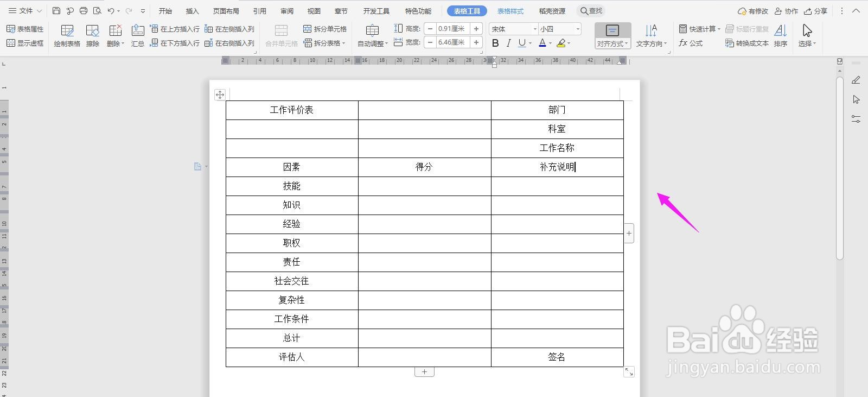Screen dimensions: 868x397
Task: Click the Redo arrow icon
Action: tap(129, 11)
